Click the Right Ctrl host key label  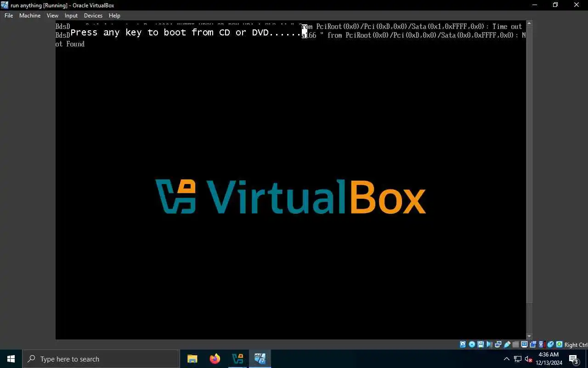coord(576,345)
